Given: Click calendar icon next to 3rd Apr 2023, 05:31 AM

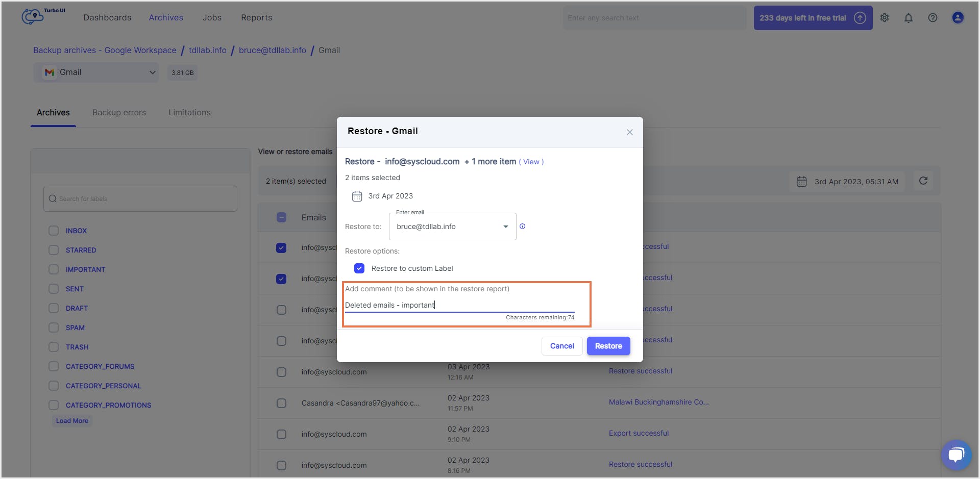Looking at the screenshot, I should (x=802, y=182).
